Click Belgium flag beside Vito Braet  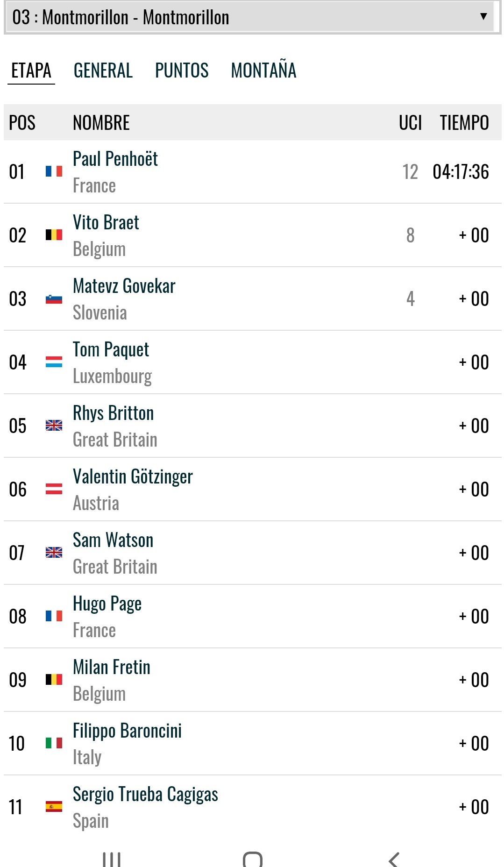(x=54, y=235)
